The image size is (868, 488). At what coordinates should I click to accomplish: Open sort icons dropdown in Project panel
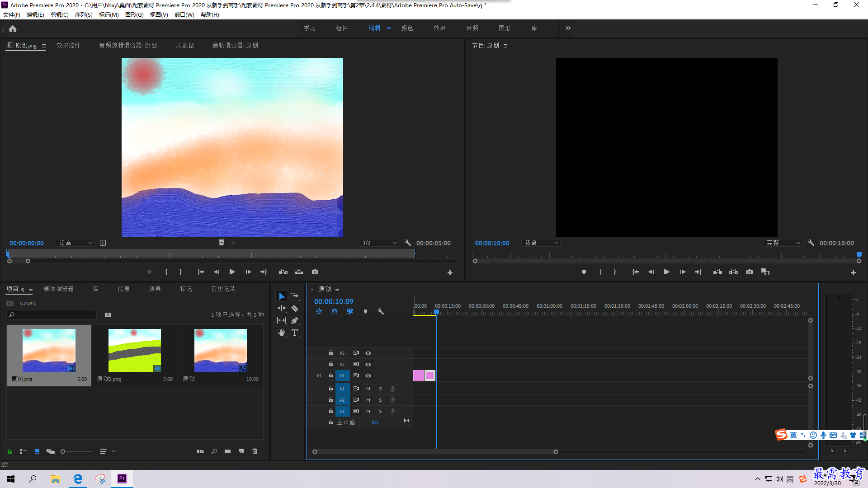coord(107,451)
